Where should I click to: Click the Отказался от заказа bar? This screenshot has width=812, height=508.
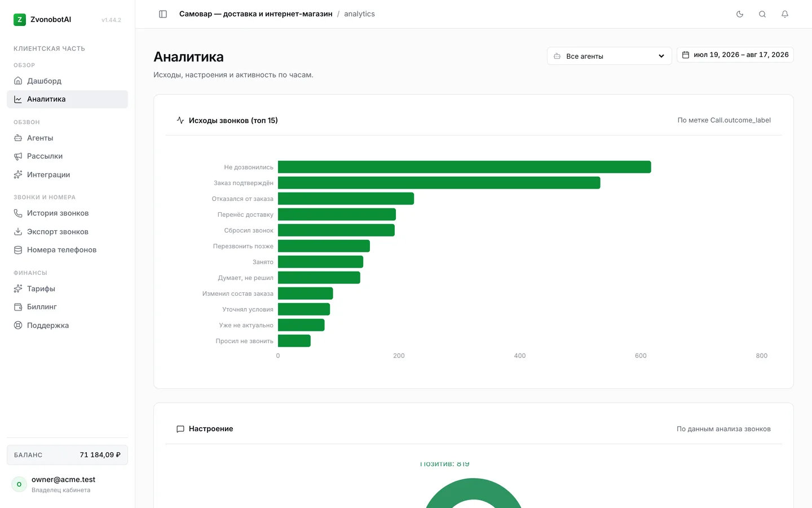pos(346,199)
